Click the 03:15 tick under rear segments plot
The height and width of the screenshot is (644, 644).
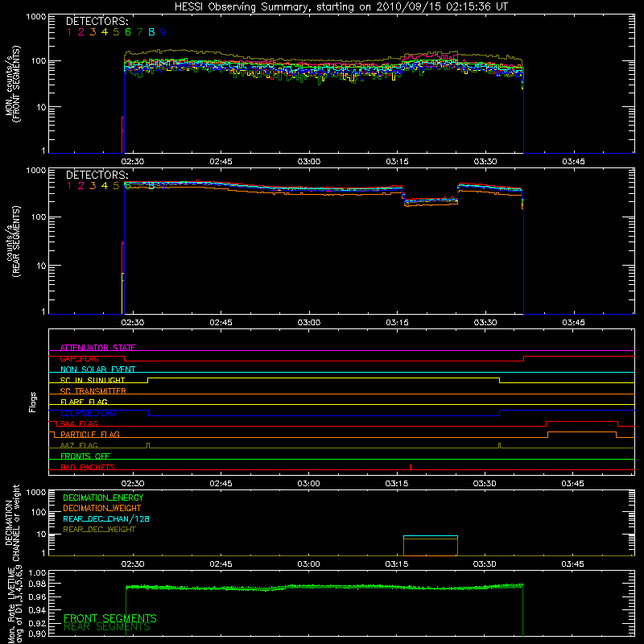(x=397, y=323)
